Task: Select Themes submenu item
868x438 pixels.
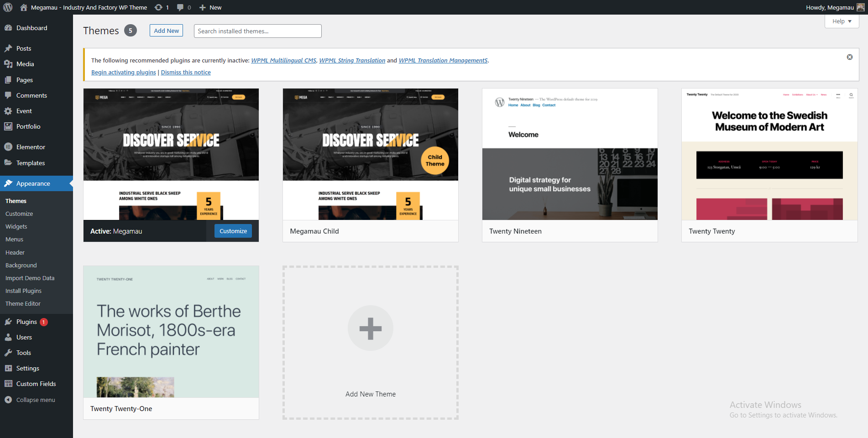Action: click(16, 201)
